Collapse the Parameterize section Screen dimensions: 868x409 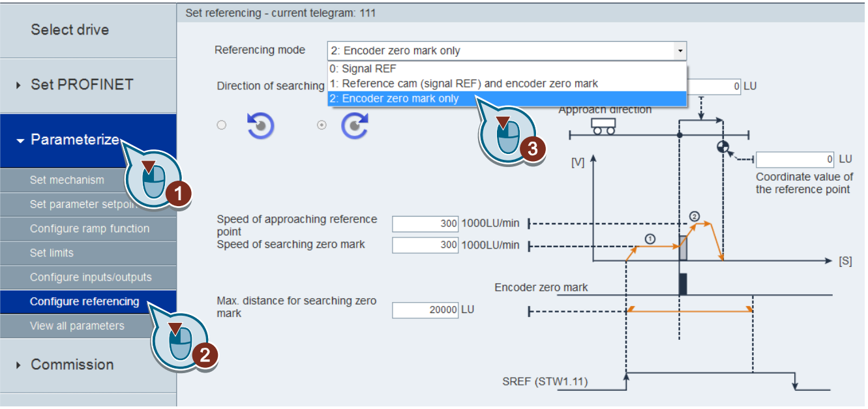[88, 140]
